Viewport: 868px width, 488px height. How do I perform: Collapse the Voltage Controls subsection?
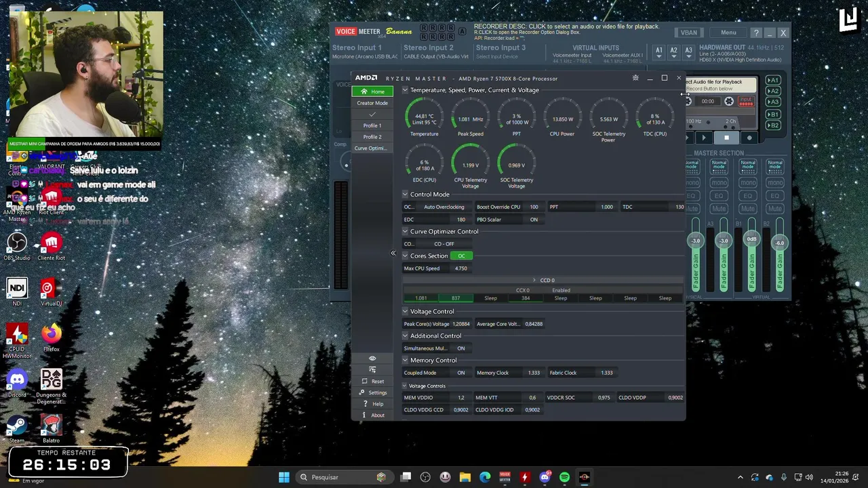pos(404,386)
